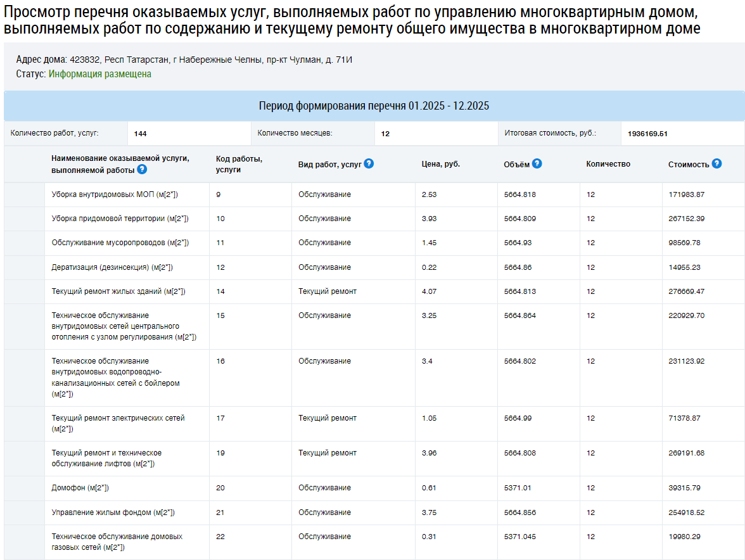Click volume value 5371.045
This screenshot has width=745, height=560.
click(519, 537)
